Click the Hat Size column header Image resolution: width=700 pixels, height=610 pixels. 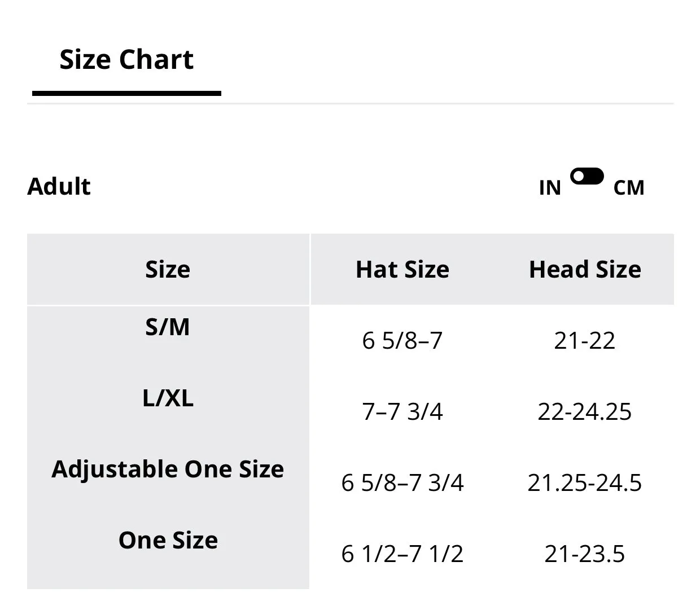(x=403, y=269)
